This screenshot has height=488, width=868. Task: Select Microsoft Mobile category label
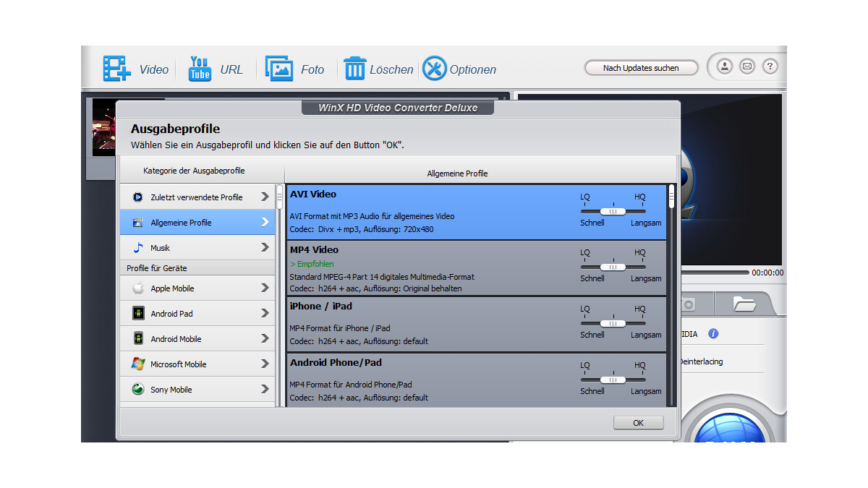[x=179, y=364]
